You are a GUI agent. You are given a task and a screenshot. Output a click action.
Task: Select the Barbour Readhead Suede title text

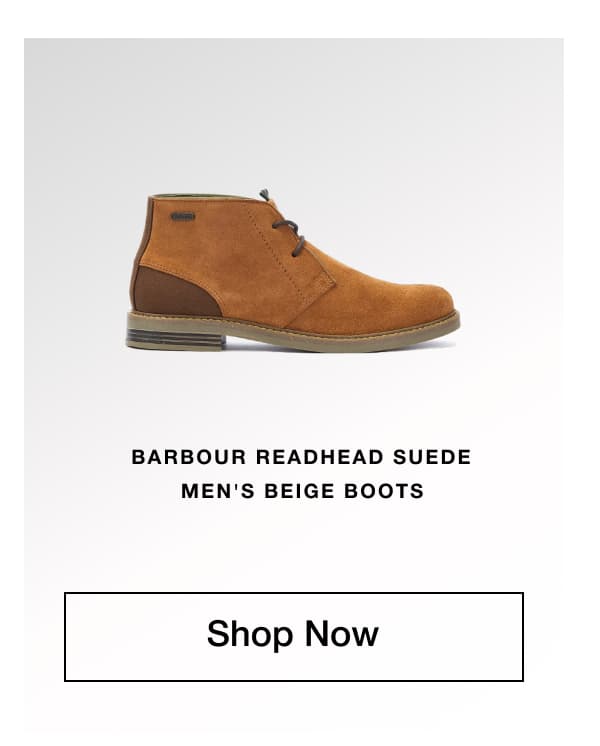coord(301,457)
